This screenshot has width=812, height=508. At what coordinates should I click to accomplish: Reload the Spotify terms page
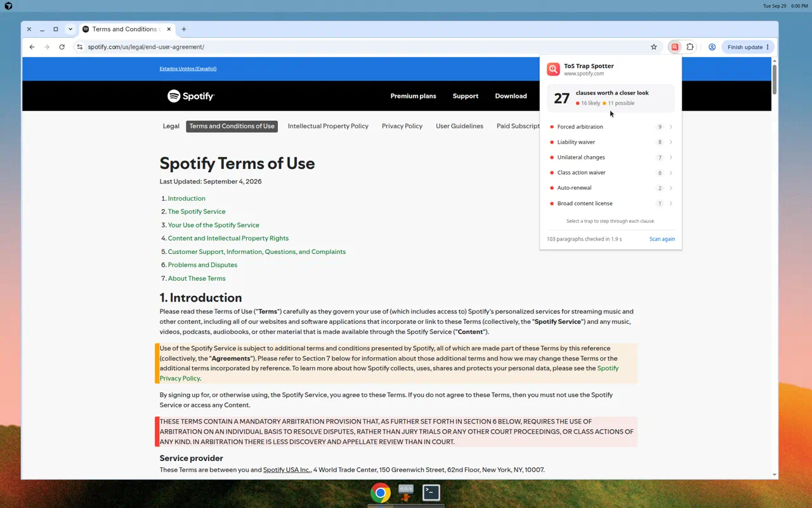tap(62, 47)
